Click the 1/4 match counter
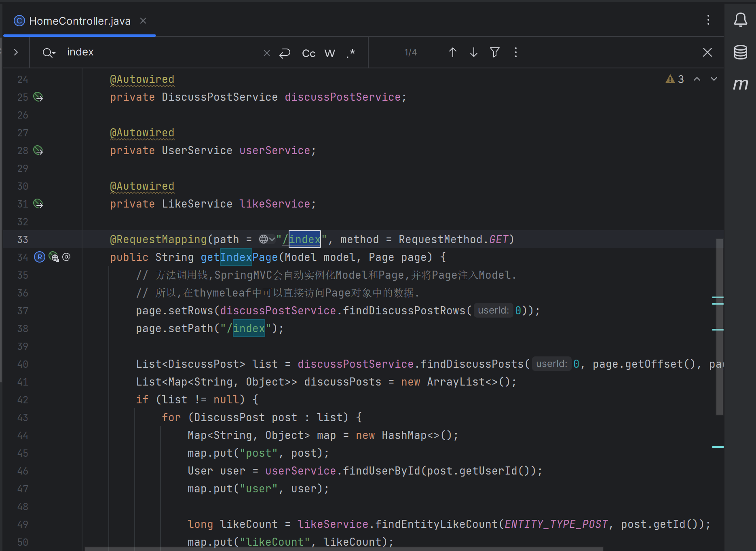756x551 pixels. pyautogui.click(x=411, y=53)
